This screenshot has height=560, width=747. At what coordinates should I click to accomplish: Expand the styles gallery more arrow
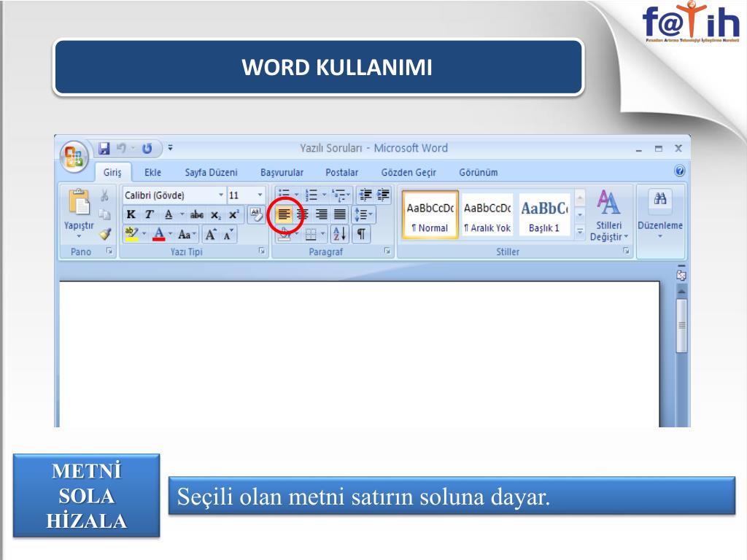tap(580, 231)
